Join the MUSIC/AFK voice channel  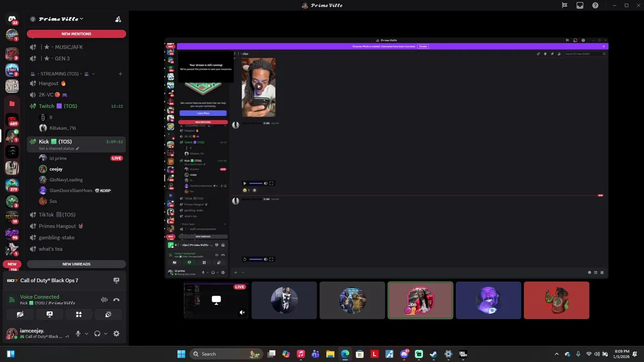(76, 47)
